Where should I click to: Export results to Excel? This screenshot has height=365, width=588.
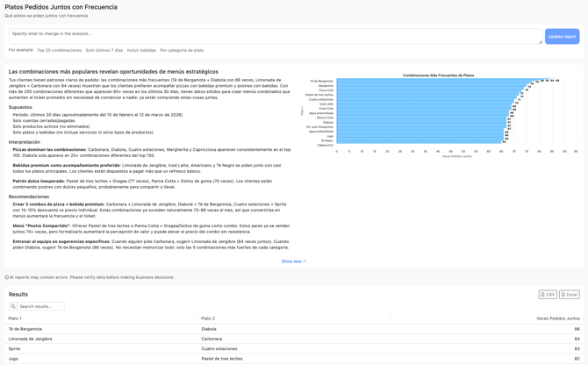(569, 295)
